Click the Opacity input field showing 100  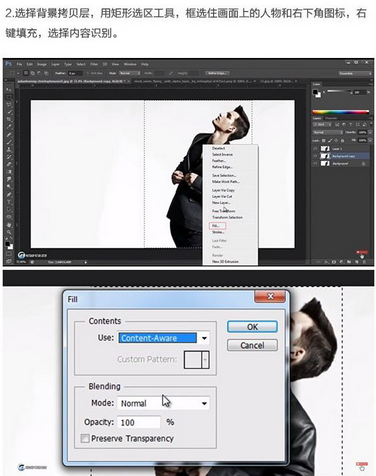coord(139,422)
